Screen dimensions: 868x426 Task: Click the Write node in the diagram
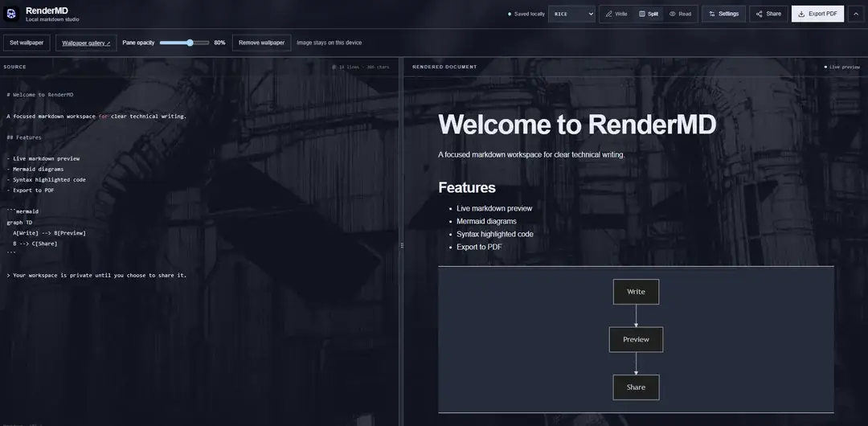tap(636, 292)
